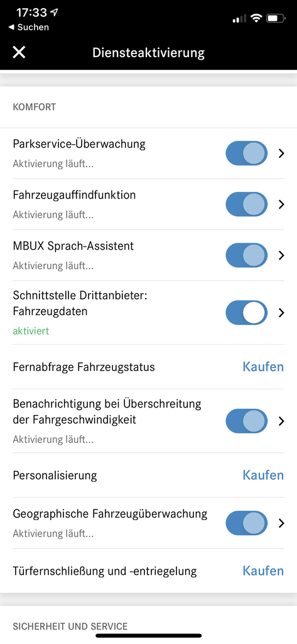Turn off Schnittstelle Drittanbieter Fahrzeugdaten switch
Image resolution: width=297 pixels, height=644 pixels.
coord(247,313)
